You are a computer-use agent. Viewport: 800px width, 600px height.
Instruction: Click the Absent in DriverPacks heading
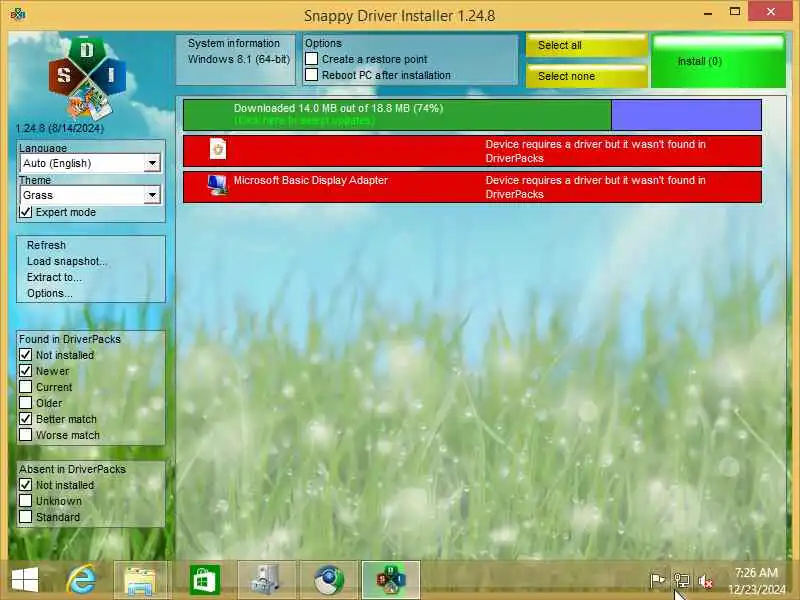[72, 469]
